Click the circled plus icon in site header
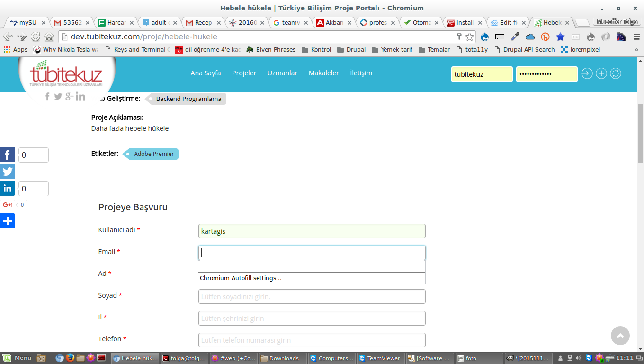644x364 pixels. point(601,73)
